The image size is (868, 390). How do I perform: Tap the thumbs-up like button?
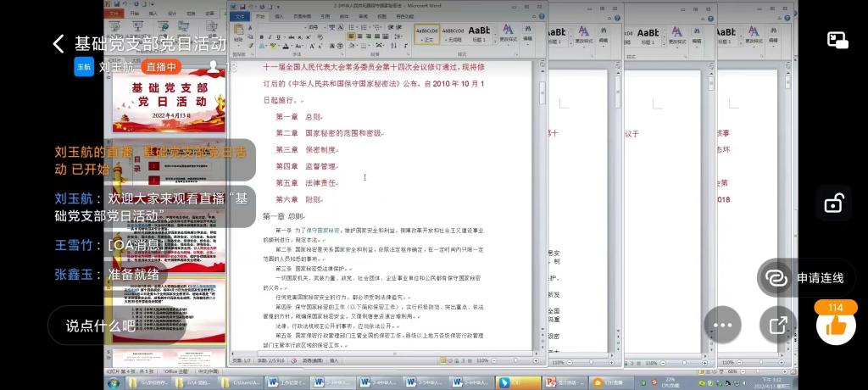coord(836,325)
